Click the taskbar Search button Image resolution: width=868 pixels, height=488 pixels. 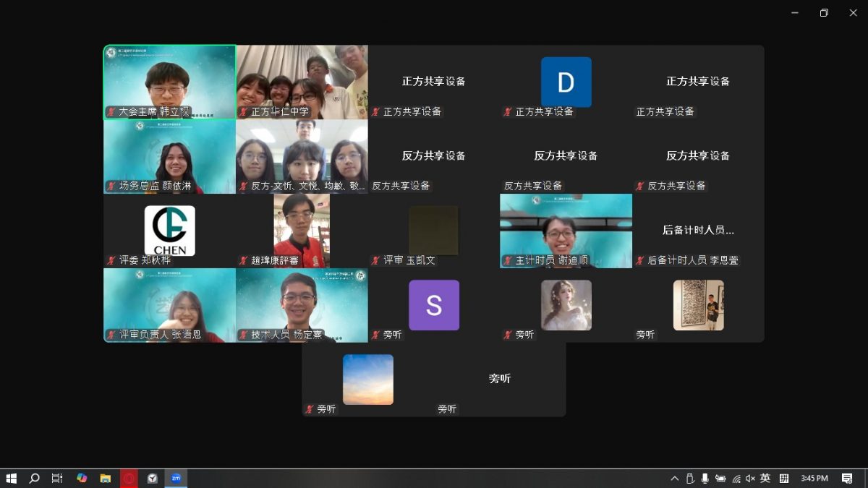pos(34,478)
